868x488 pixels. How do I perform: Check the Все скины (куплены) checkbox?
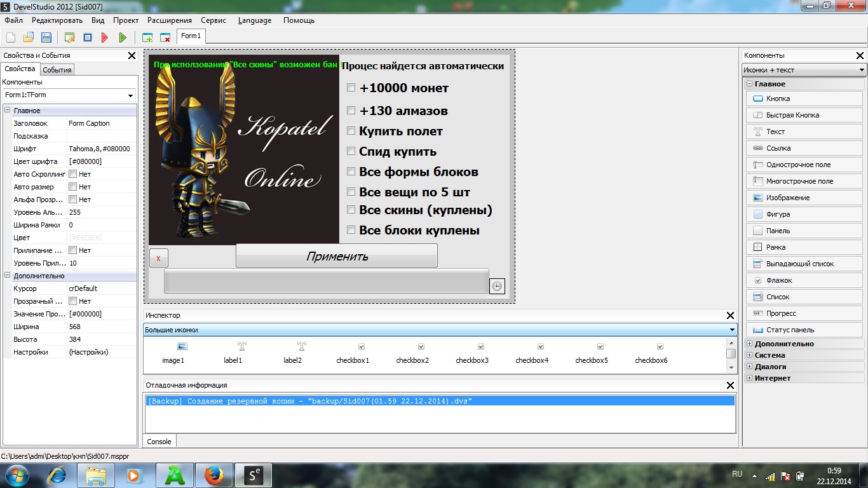[x=351, y=210]
